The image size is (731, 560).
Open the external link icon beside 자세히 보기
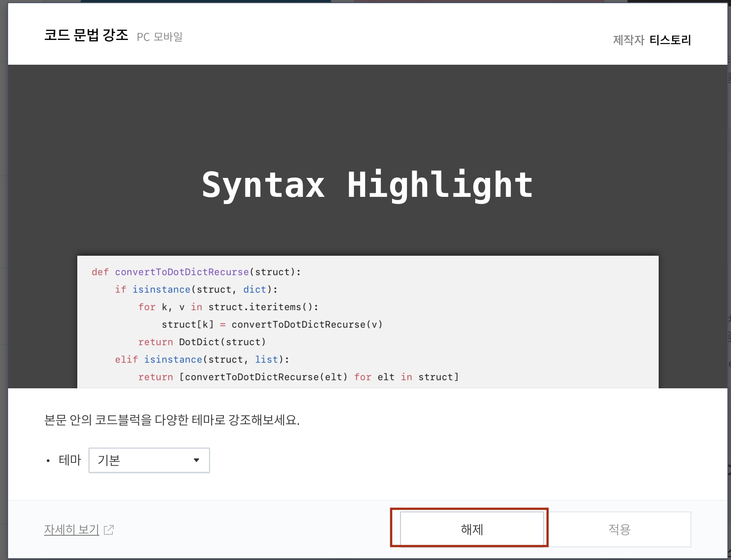pos(109,529)
